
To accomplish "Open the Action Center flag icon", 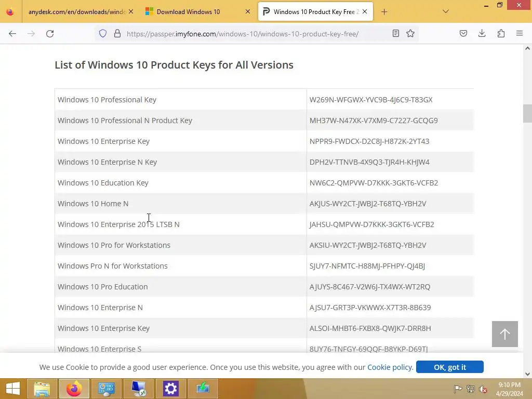I will tap(458, 389).
